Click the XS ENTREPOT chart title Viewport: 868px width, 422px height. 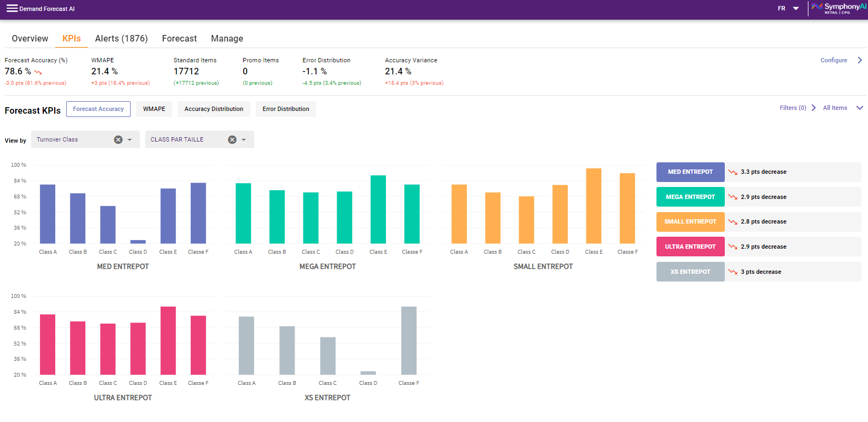coord(327,398)
